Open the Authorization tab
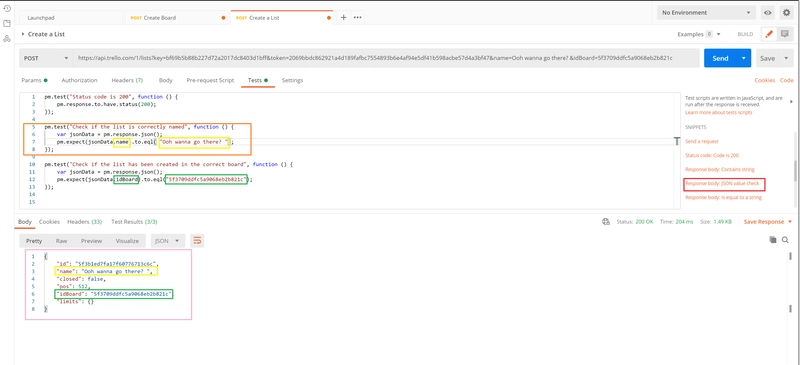The width and height of the screenshot is (800, 365). 79,80
